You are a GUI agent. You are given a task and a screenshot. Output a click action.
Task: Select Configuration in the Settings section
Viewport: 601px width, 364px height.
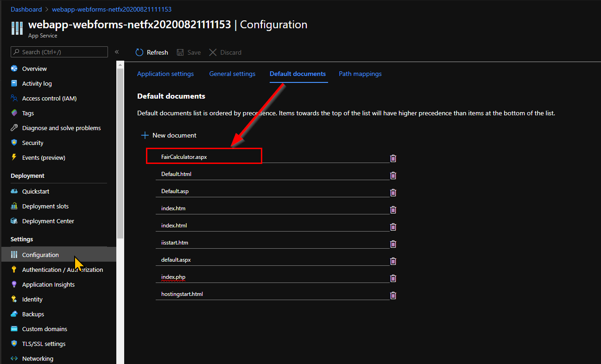click(x=58, y=255)
